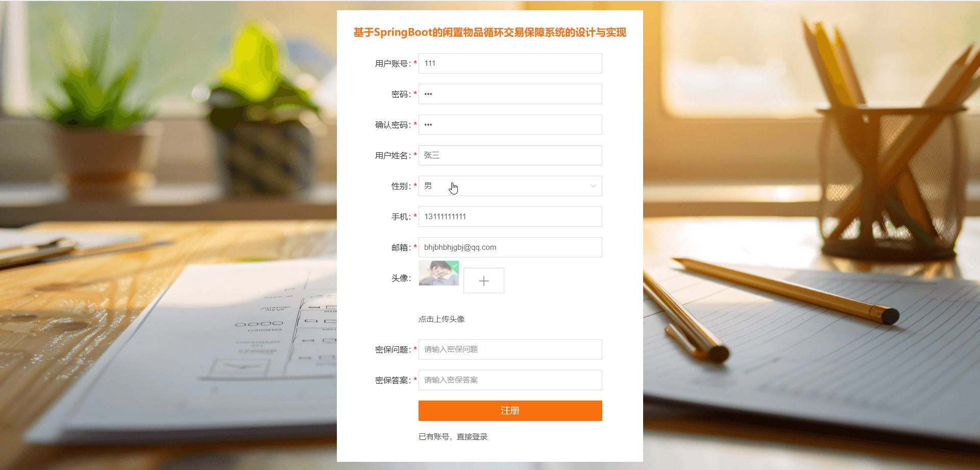Click the 头像 label
Screen dimensions: 980x470
401,278
